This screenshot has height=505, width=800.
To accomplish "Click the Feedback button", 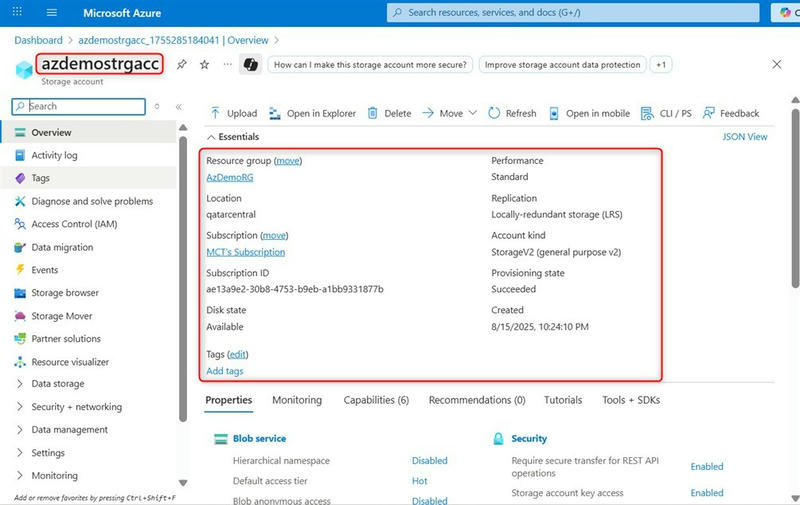I will pyautogui.click(x=731, y=113).
